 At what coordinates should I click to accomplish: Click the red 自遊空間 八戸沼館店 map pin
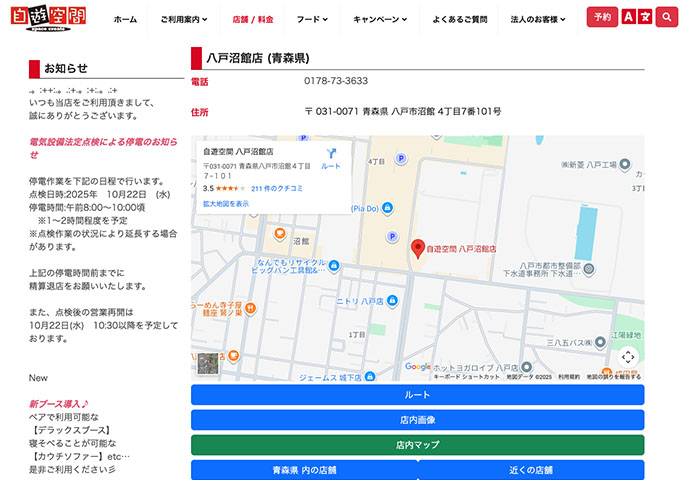coord(417,249)
